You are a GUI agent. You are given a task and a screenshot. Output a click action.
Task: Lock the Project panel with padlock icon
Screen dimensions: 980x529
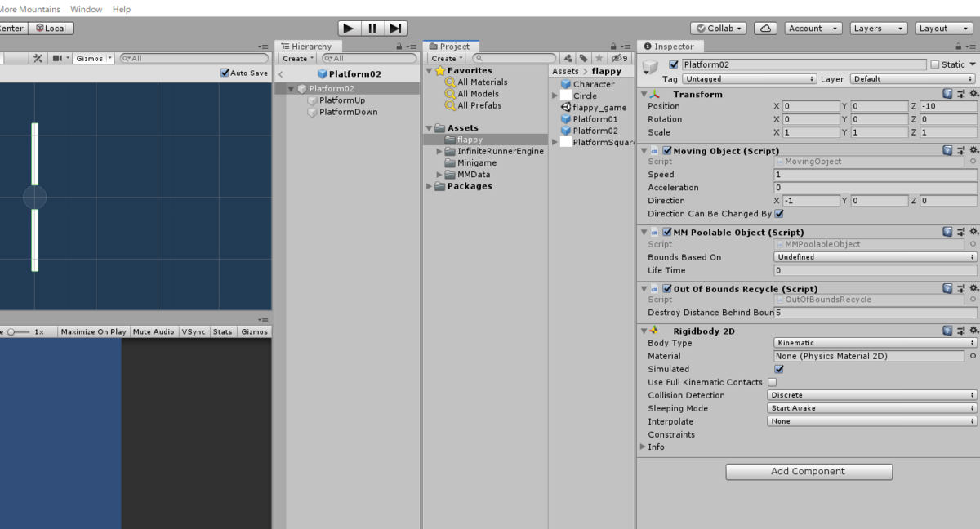tap(613, 47)
